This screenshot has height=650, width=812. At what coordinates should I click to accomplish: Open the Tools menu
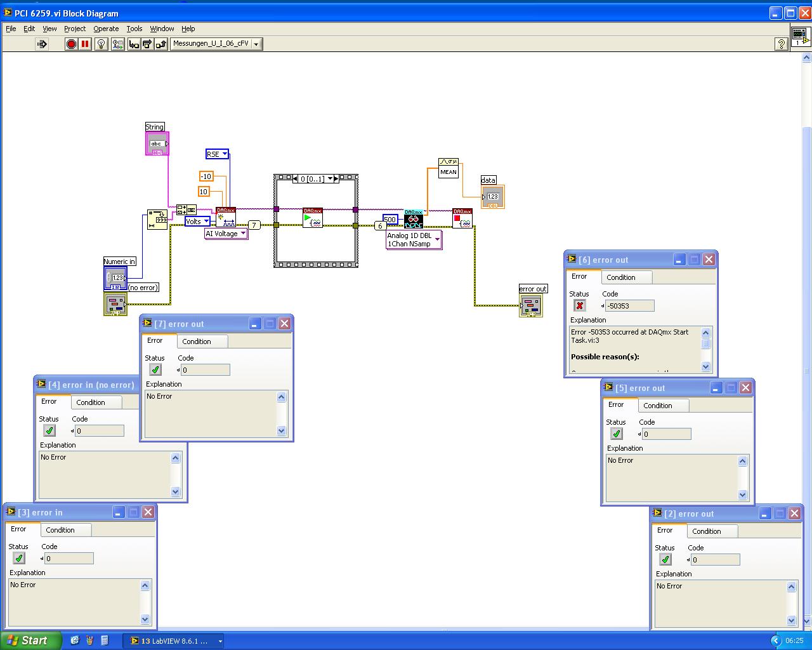tap(134, 29)
